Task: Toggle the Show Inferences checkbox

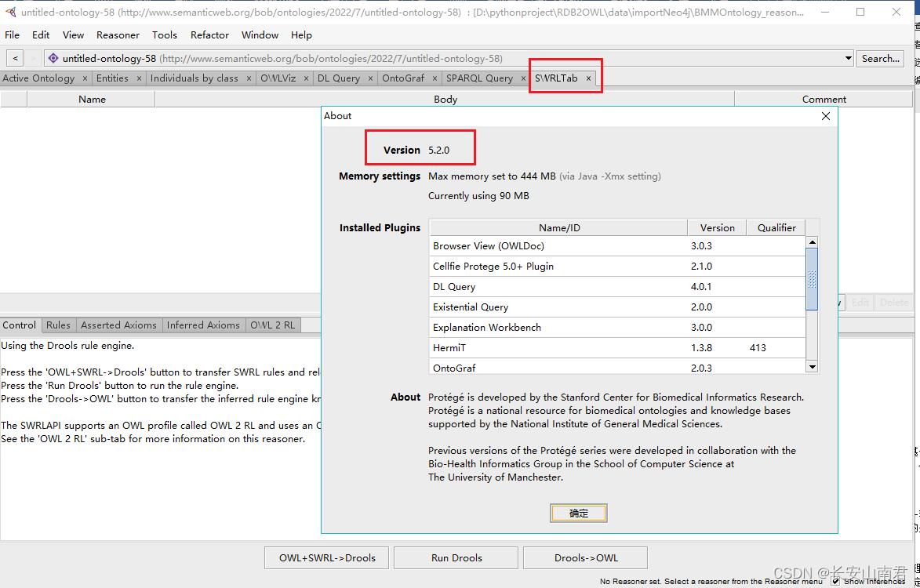Action: click(x=835, y=581)
